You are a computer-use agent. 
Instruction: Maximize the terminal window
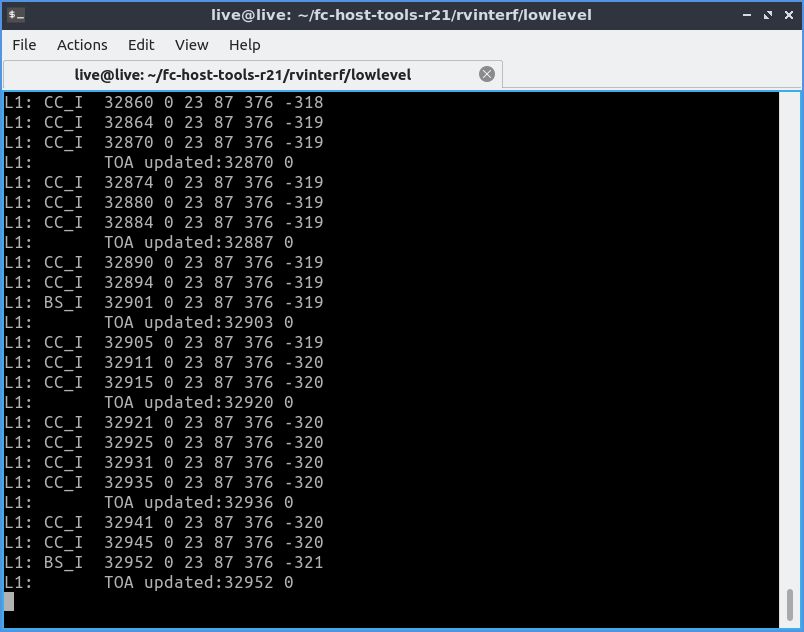(x=768, y=15)
